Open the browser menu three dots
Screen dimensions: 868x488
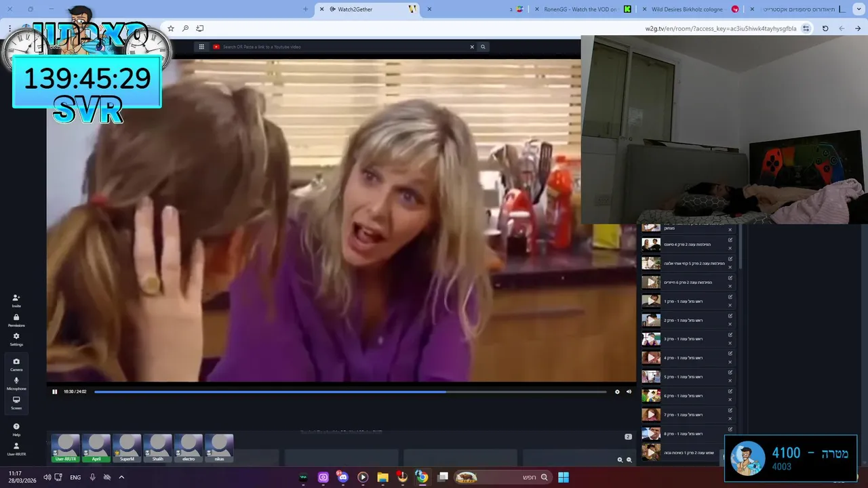(x=9, y=28)
